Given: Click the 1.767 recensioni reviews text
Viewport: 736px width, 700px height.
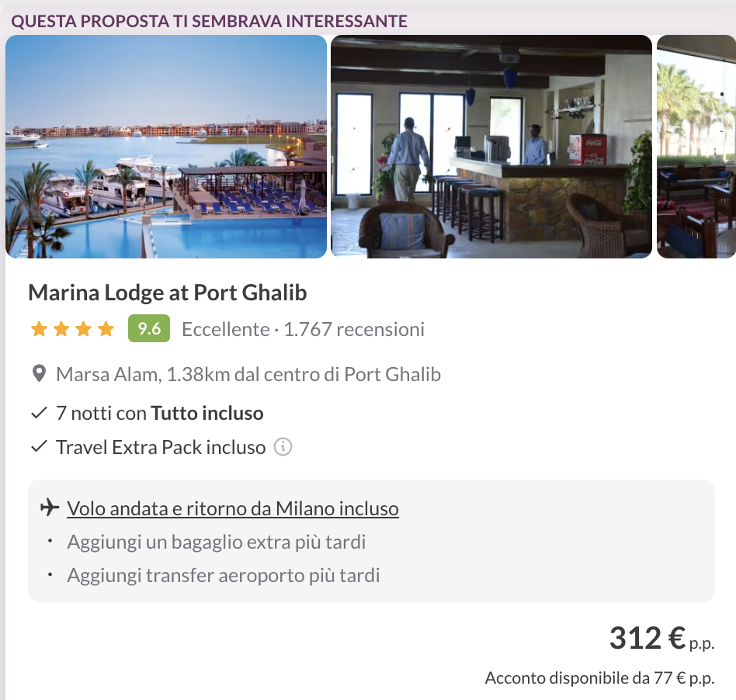Looking at the screenshot, I should [354, 329].
